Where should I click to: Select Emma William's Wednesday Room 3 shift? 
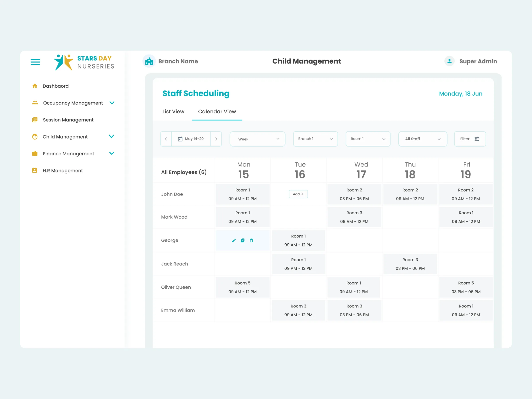click(354, 310)
